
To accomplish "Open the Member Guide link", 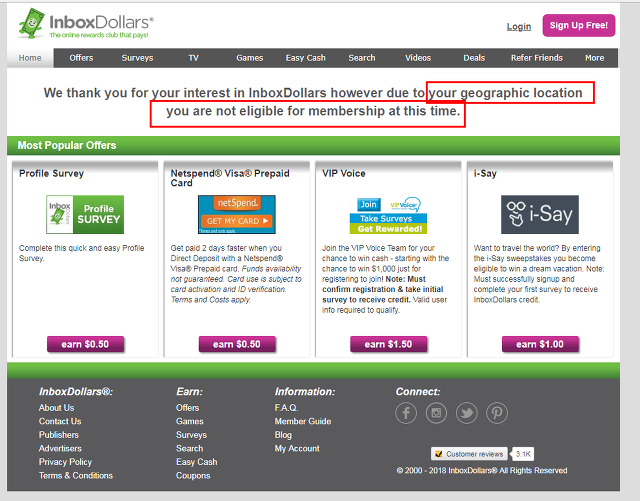I will 303,421.
